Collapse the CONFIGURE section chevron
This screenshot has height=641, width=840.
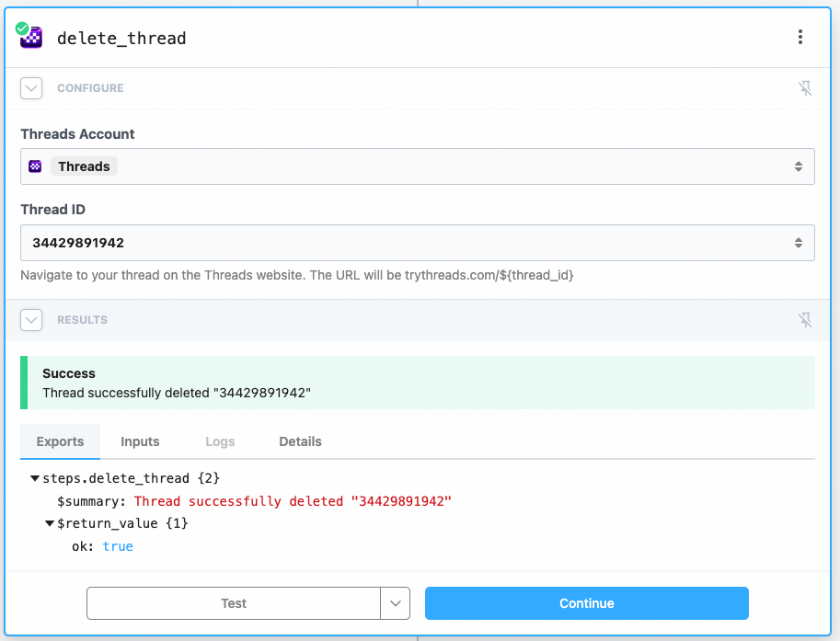pos(30,88)
